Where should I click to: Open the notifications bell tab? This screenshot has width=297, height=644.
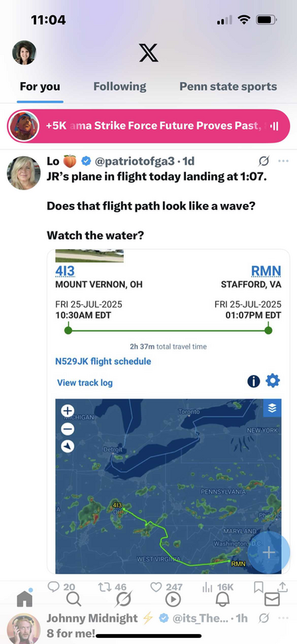223,600
